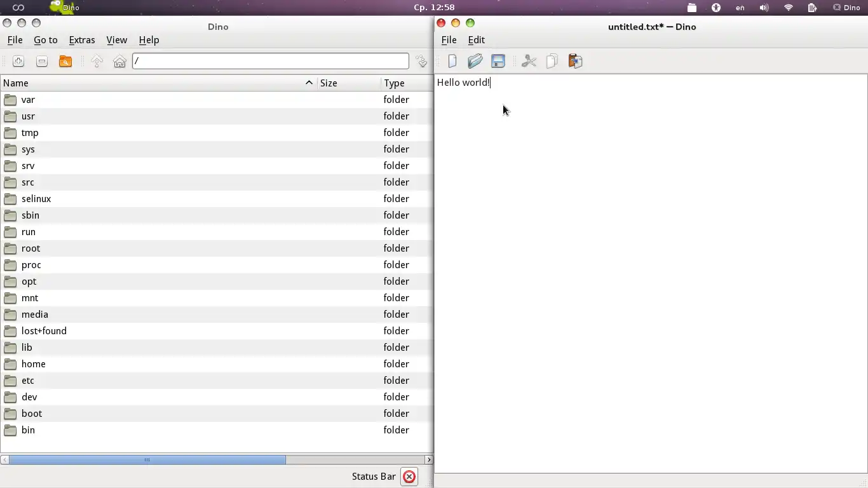The height and width of the screenshot is (488, 868).
Task: Select the etc folder row
Action: point(217,381)
